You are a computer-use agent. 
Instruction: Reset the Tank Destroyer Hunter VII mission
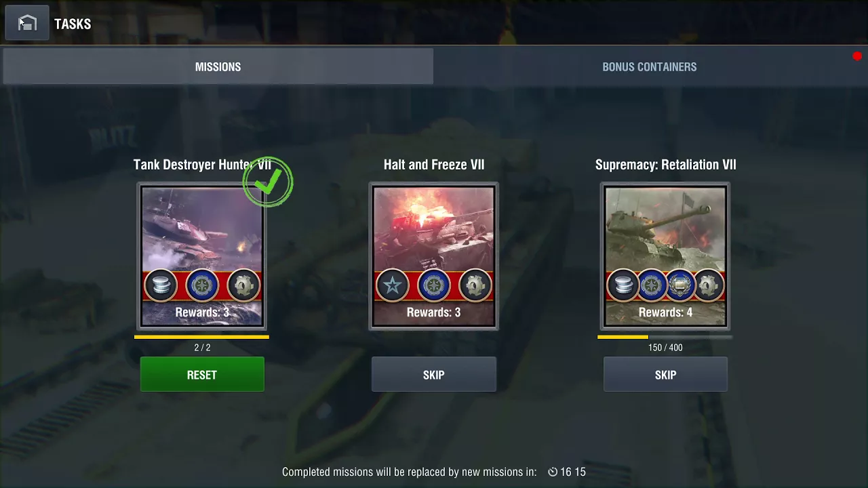pos(202,375)
